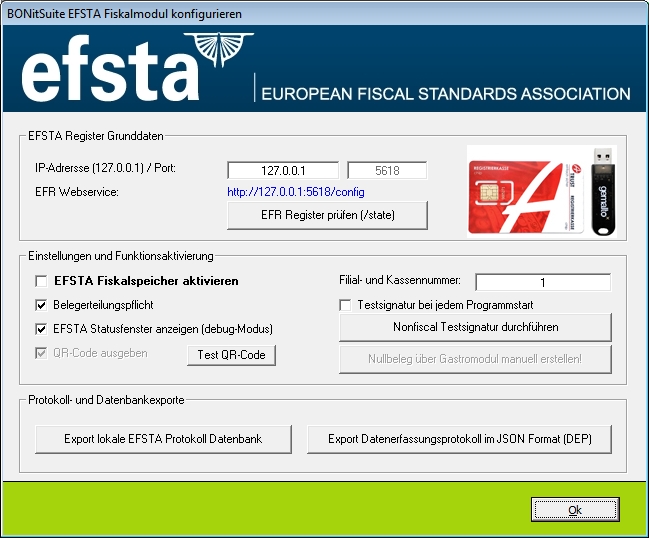649x538 pixels.
Task: Click the EFSTA Register Grunddaten group title
Action: [x=96, y=136]
